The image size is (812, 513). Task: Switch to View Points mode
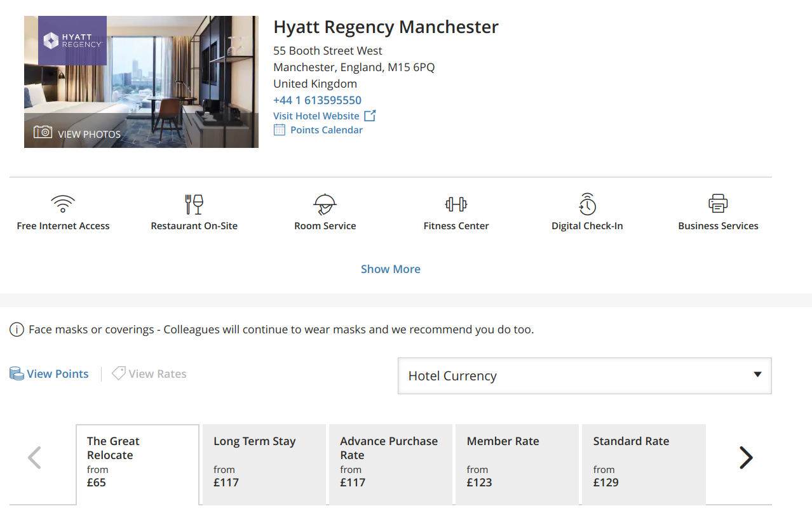(x=50, y=374)
